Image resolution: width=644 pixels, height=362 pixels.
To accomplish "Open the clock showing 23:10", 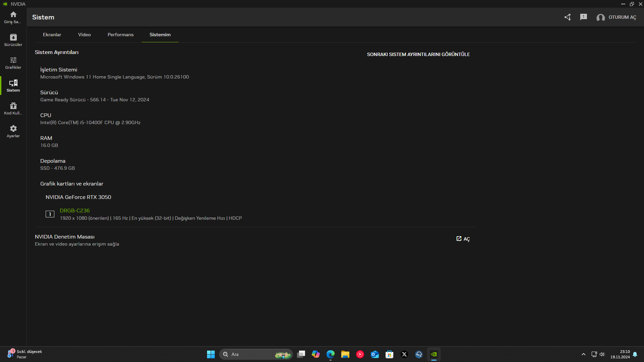I will tap(620, 354).
